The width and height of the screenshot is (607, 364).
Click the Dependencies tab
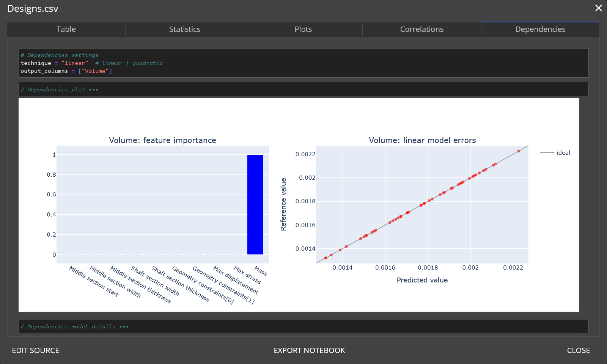pyautogui.click(x=540, y=29)
